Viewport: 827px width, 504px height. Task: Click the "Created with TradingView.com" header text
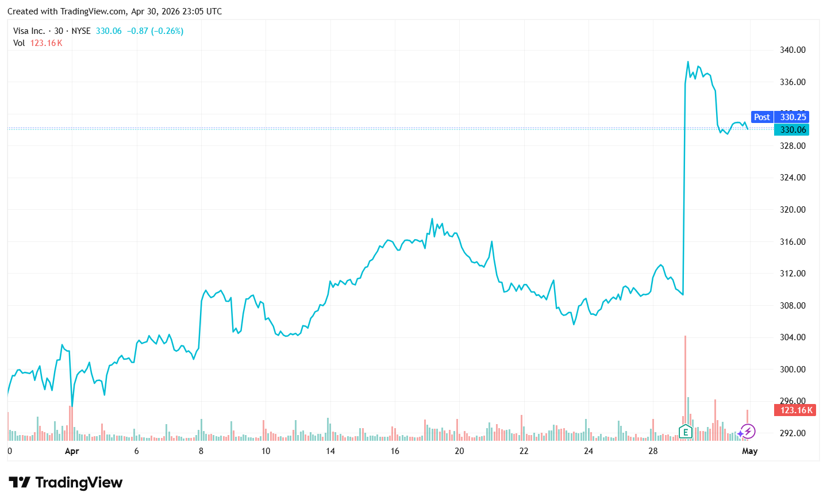point(67,11)
